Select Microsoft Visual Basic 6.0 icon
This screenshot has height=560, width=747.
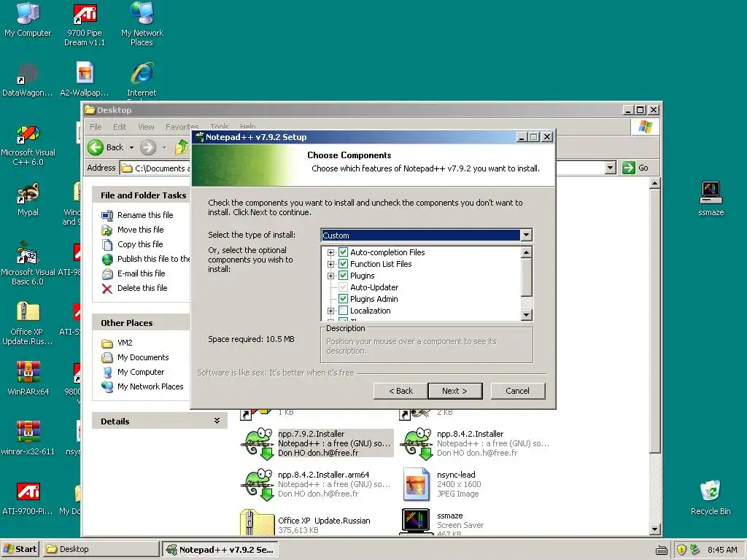(28, 264)
